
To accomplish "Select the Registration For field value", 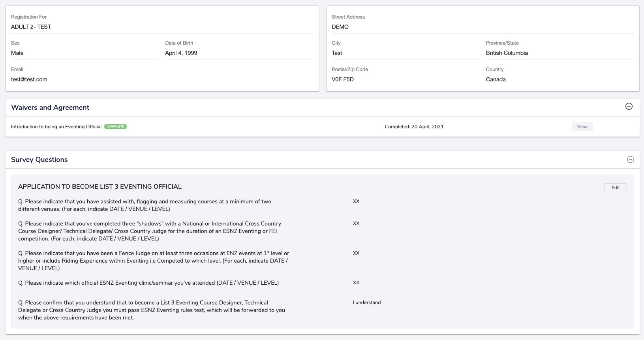I will pos(31,27).
